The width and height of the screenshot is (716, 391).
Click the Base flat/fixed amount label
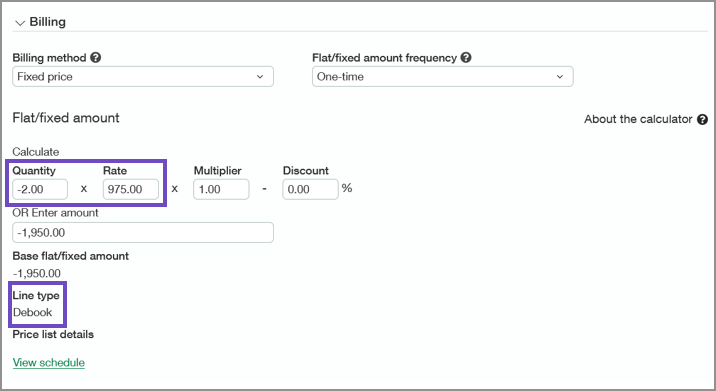[71, 256]
